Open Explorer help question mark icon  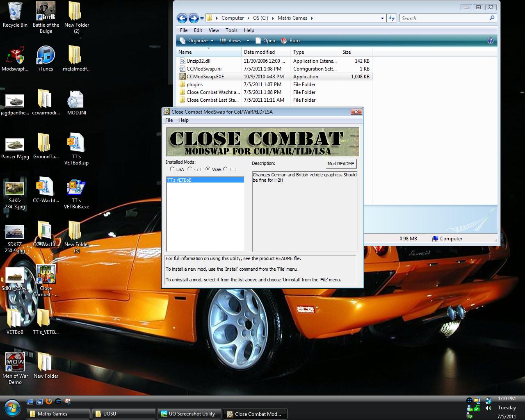[x=490, y=41]
